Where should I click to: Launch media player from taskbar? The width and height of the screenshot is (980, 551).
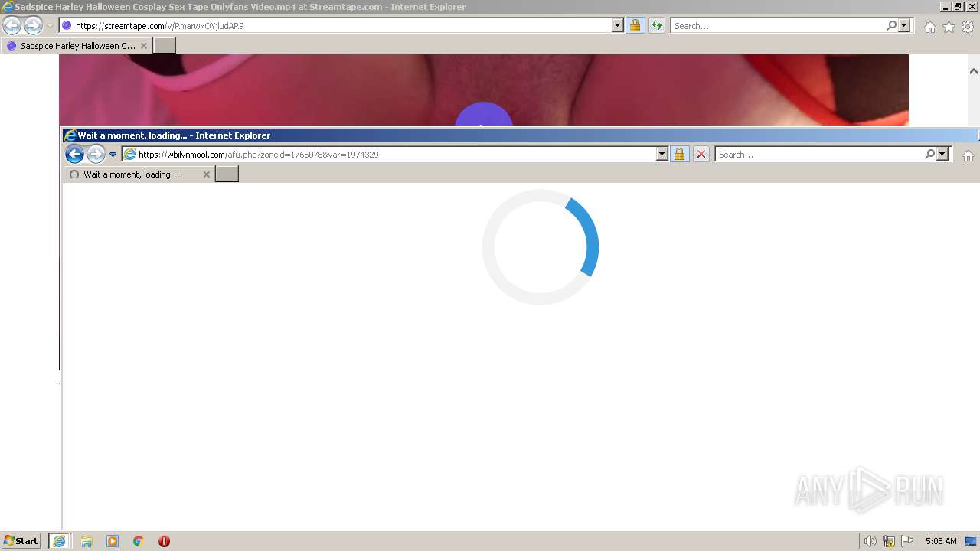tap(113, 541)
